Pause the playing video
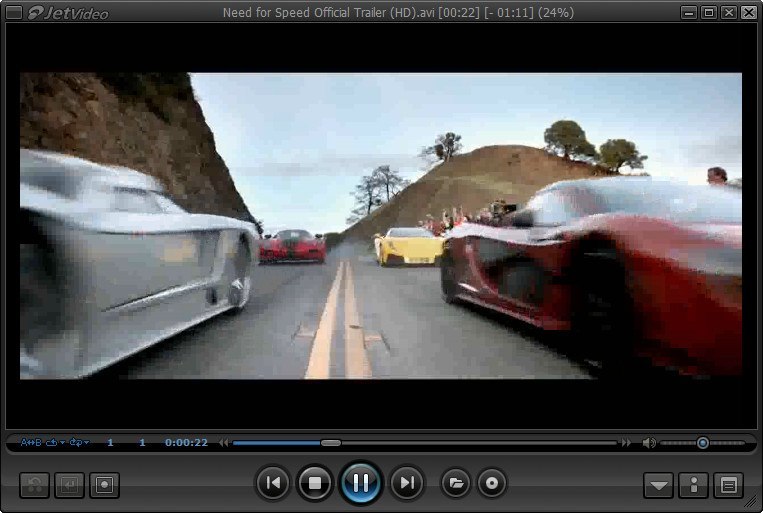 360,483
